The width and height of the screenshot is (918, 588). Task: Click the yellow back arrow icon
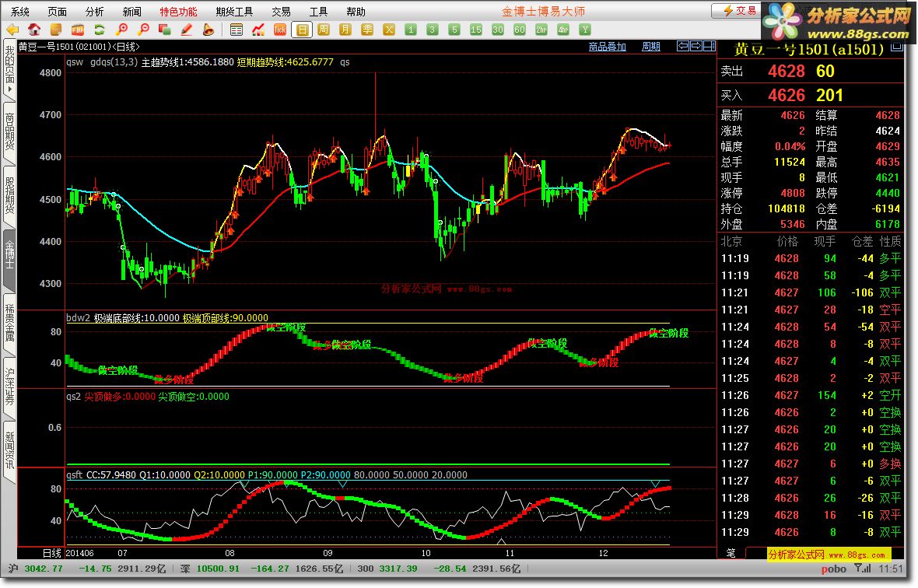12,30
